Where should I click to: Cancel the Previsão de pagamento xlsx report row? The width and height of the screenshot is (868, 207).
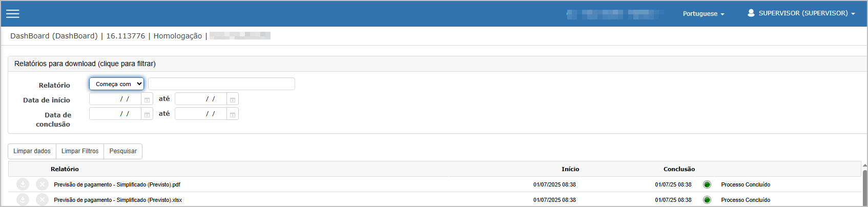(x=43, y=199)
